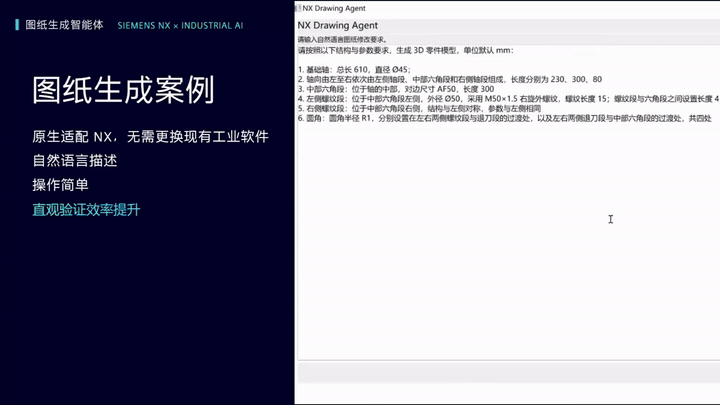Click line 3 about 中部六角段 AF50
Screen dimensions: 720x405
(x=396, y=89)
